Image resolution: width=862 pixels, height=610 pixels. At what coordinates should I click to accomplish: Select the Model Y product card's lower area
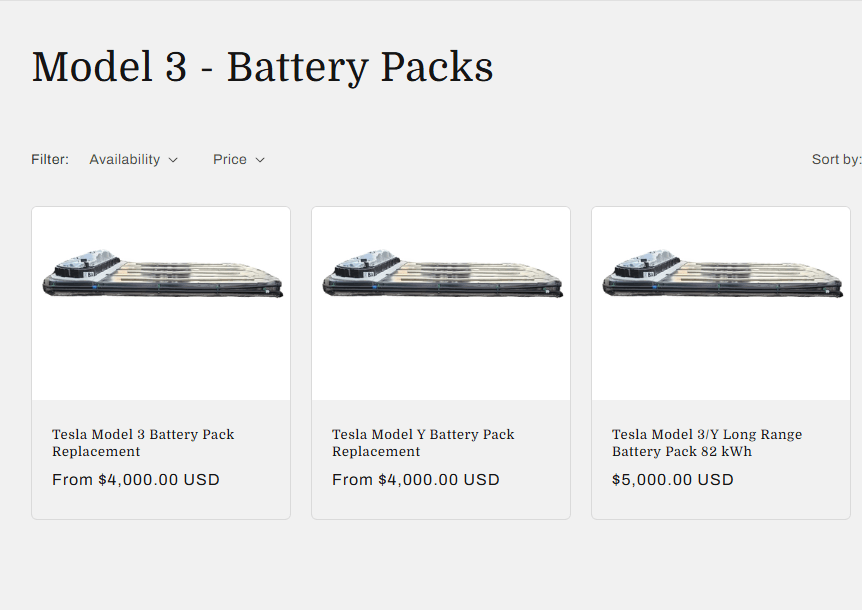click(x=441, y=459)
